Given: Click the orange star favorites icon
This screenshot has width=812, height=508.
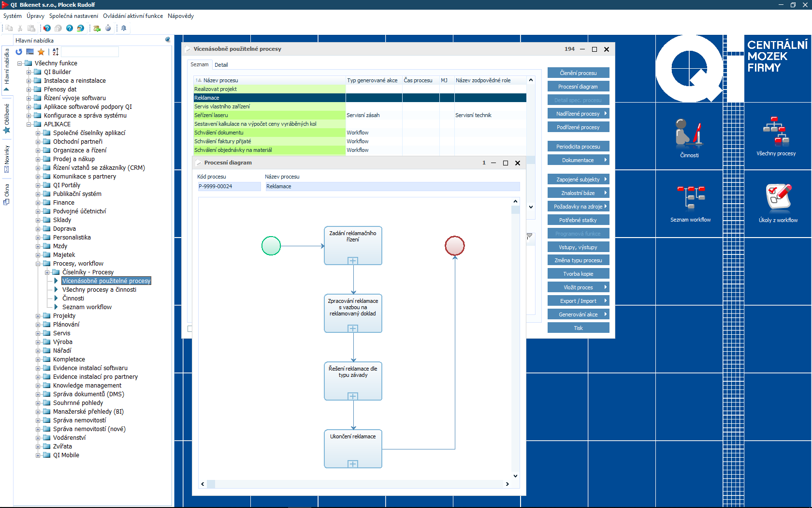Looking at the screenshot, I should (41, 52).
